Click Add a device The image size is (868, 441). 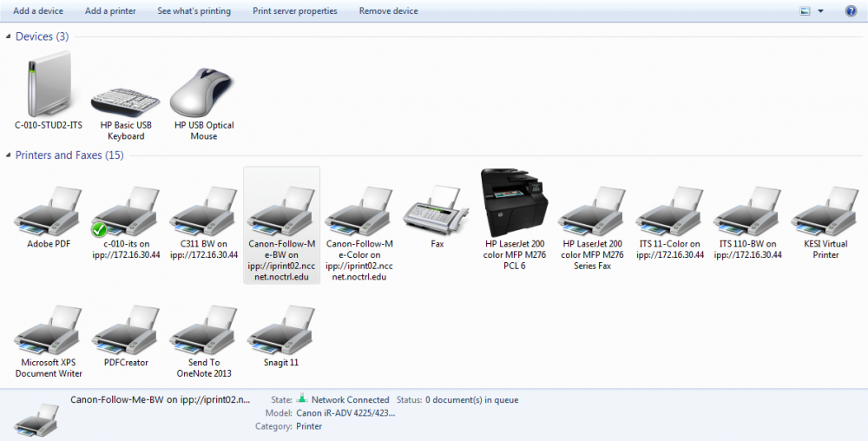coord(38,10)
